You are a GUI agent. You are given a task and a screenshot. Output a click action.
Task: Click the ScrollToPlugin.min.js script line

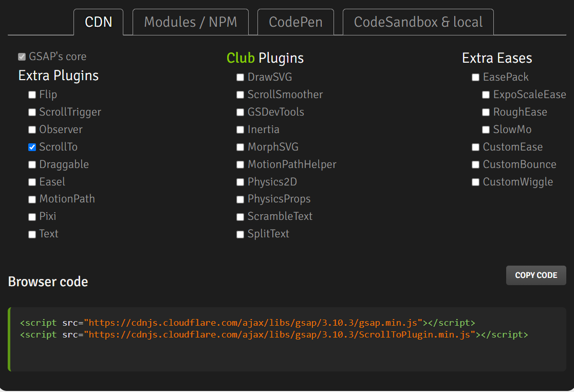coord(274,334)
